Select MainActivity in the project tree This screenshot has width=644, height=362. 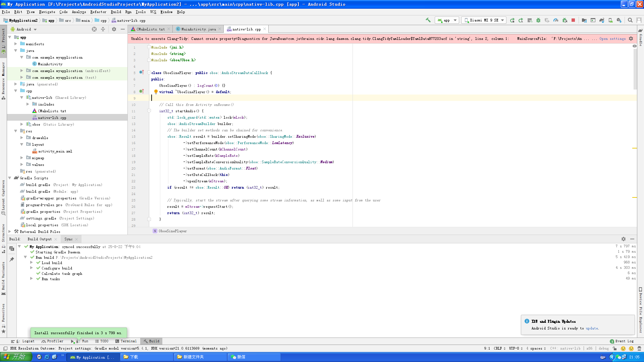tap(50, 64)
